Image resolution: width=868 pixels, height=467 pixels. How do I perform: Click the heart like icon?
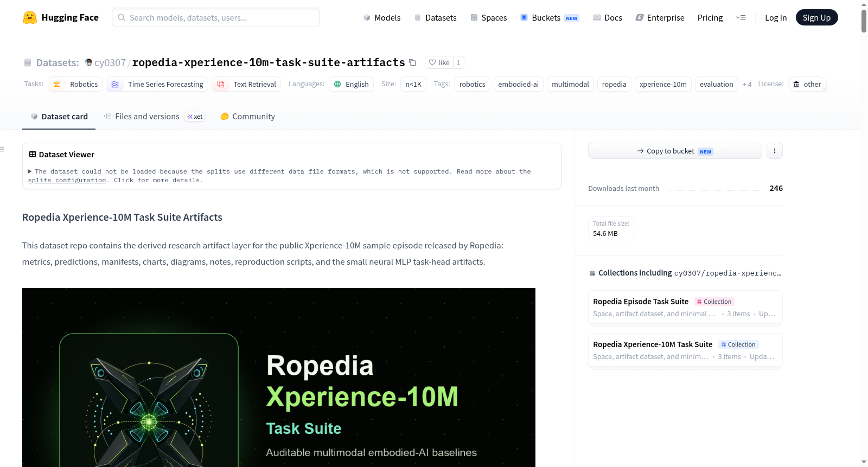click(432, 62)
